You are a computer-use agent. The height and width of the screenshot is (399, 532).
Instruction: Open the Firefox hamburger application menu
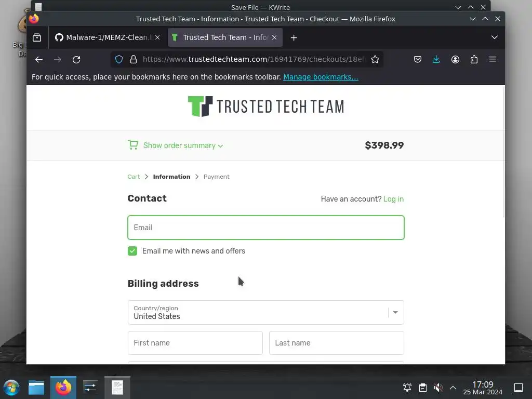click(493, 59)
